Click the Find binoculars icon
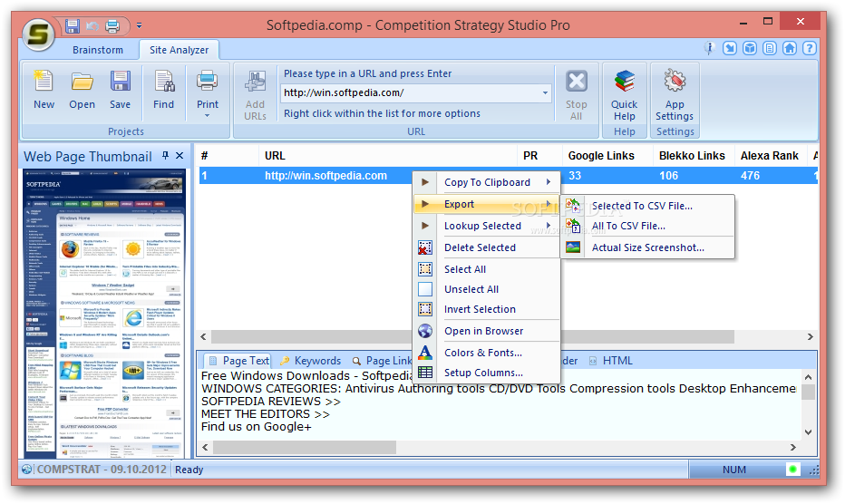845x504 pixels. point(164,82)
